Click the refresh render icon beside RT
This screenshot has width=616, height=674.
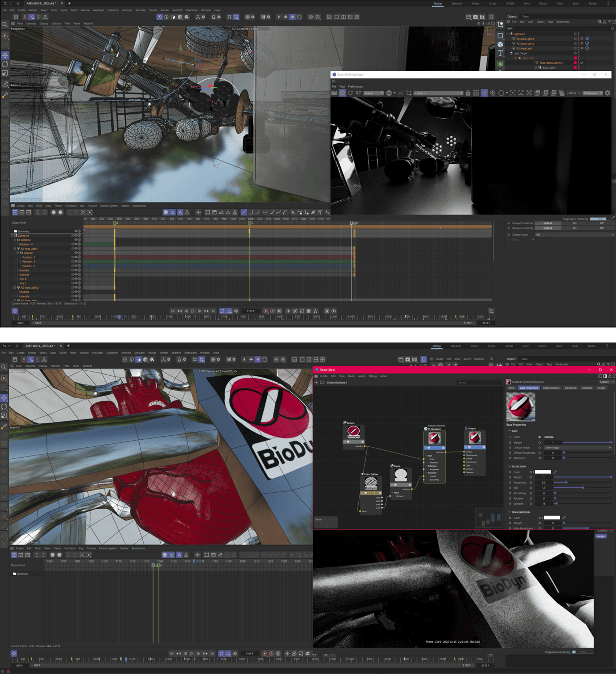350,93
